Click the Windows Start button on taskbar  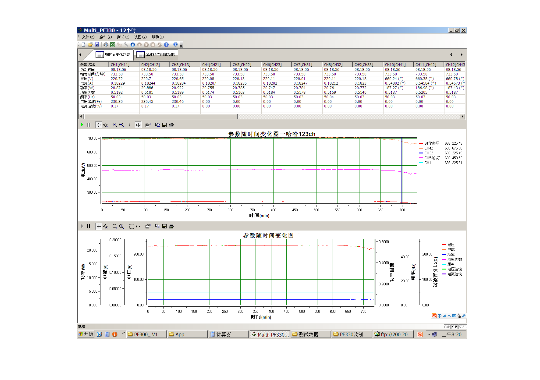[85, 334]
